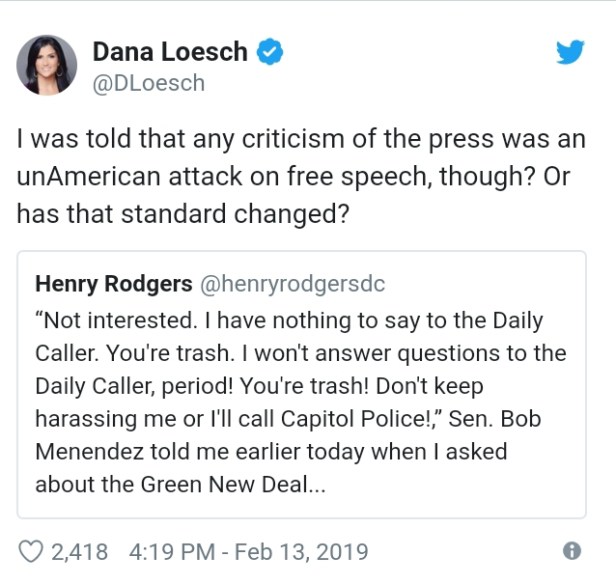Viewport: 616px width, 584px height.
Task: Open the tweet info icon
Action: point(571,551)
